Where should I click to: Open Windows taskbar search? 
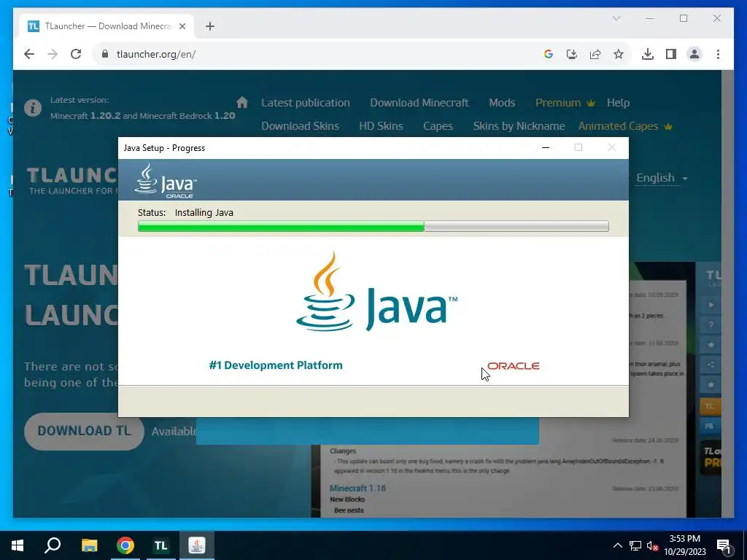[53, 545]
